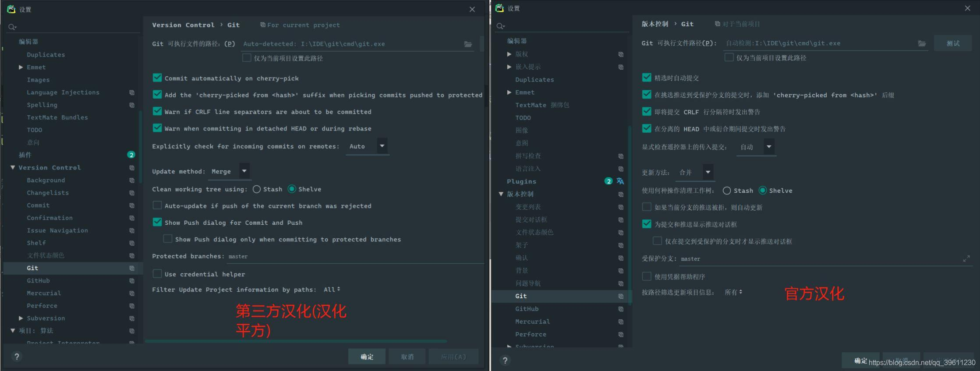Toggle Commit automatically on cherry-pick
The width and height of the screenshot is (980, 371).
(157, 78)
